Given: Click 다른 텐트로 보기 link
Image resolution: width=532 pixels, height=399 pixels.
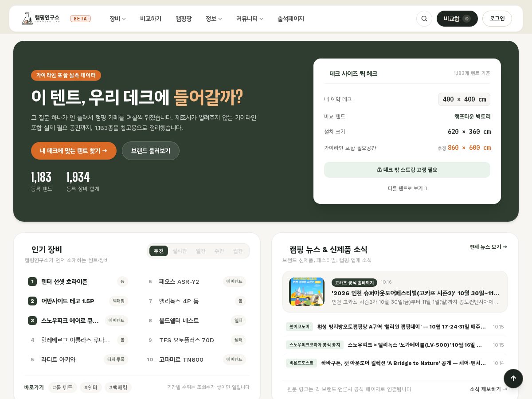Looking at the screenshot, I should [407, 188].
